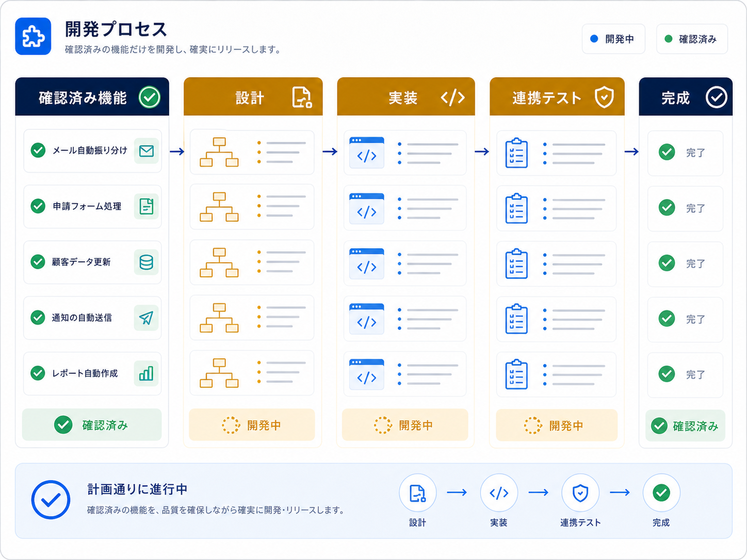Open the 確認済み機能 column header
The width and height of the screenshot is (747, 560).
pos(92,96)
